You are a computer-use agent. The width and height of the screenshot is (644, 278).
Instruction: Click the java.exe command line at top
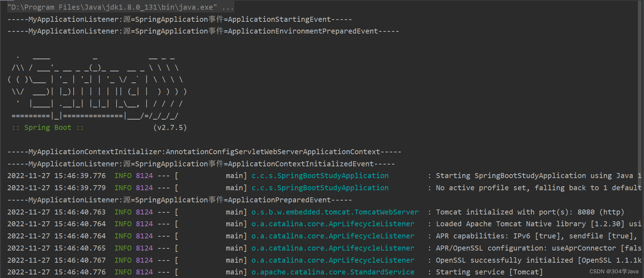point(121,7)
